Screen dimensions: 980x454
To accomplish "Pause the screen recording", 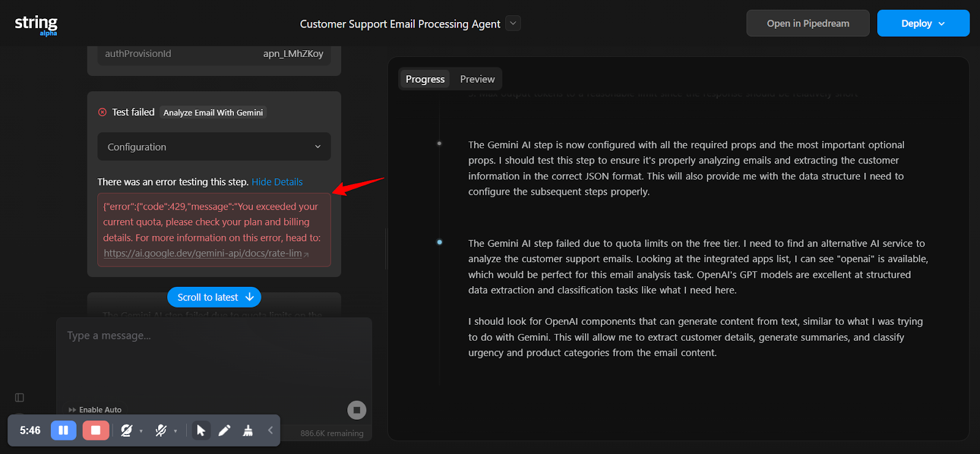I will pos(63,430).
